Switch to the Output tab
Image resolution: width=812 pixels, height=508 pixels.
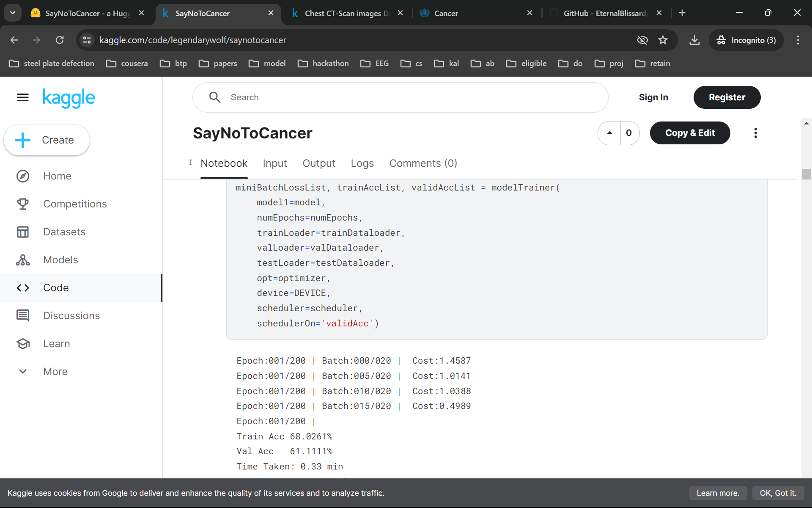319,163
